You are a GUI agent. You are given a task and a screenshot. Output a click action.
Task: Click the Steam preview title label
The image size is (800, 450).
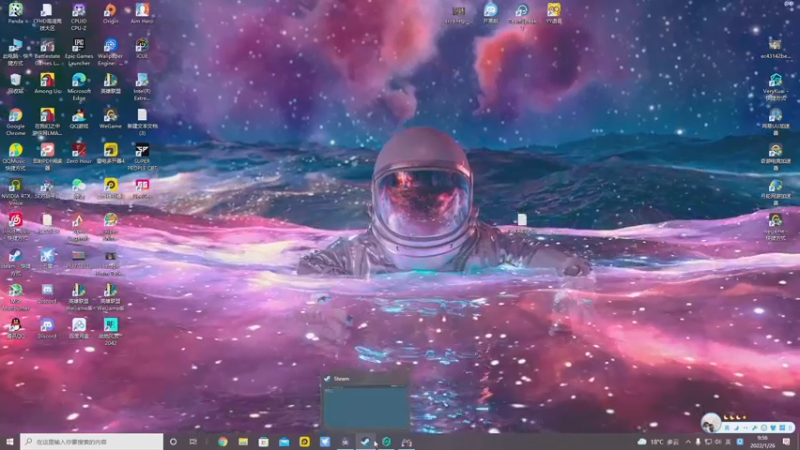point(341,379)
